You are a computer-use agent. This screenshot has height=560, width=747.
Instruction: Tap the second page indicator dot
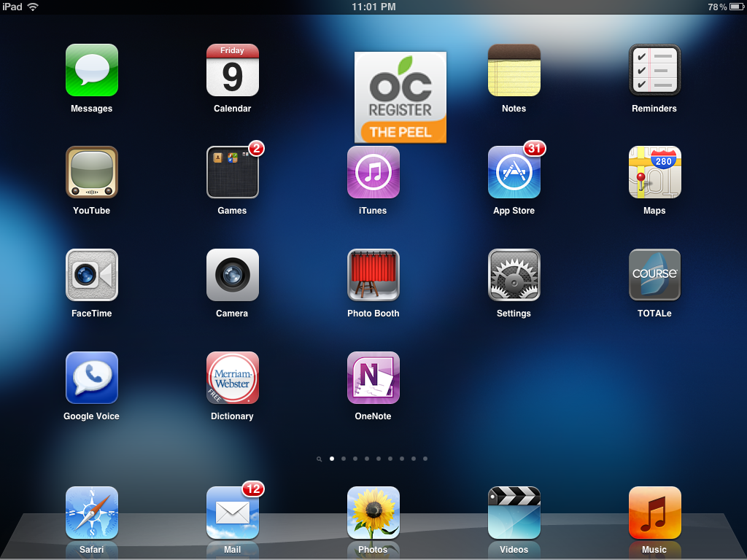pos(344,459)
